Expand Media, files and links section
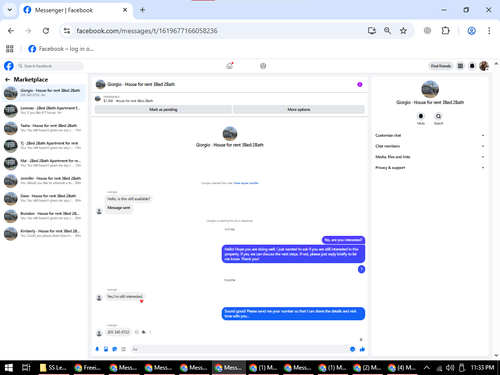 (430, 157)
